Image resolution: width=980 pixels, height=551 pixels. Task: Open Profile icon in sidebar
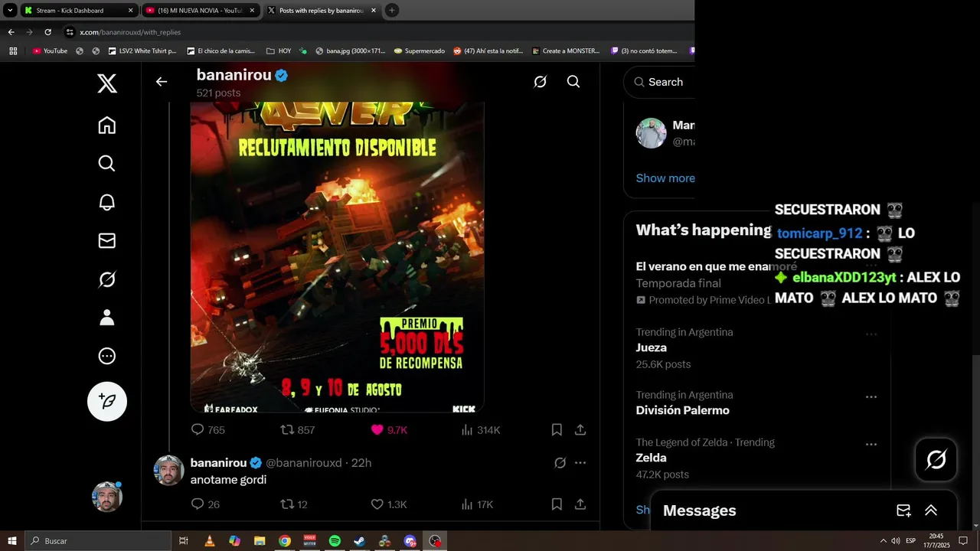(x=107, y=318)
